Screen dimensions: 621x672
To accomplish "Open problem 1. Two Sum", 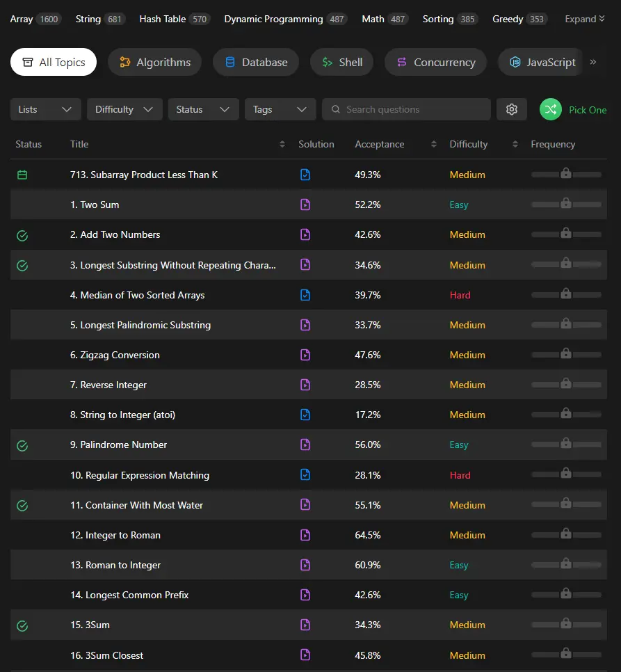I will click(95, 205).
